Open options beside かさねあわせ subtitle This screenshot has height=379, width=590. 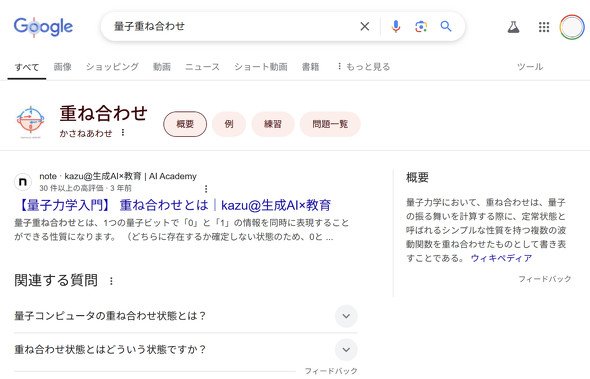123,132
